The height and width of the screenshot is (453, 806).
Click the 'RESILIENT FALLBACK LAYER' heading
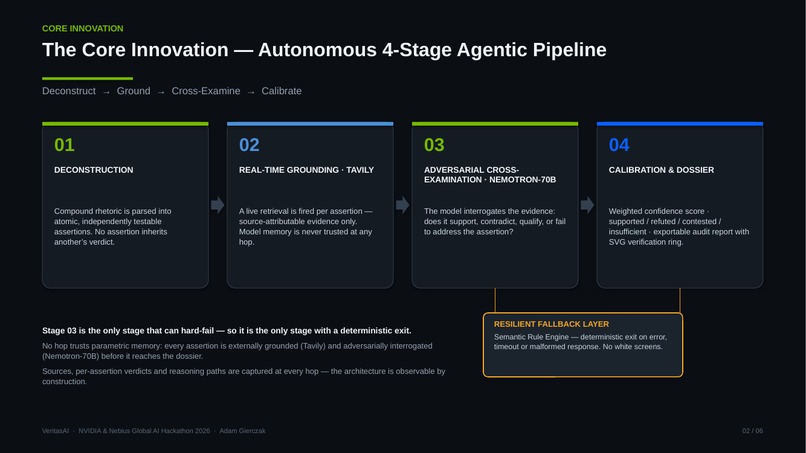point(551,324)
